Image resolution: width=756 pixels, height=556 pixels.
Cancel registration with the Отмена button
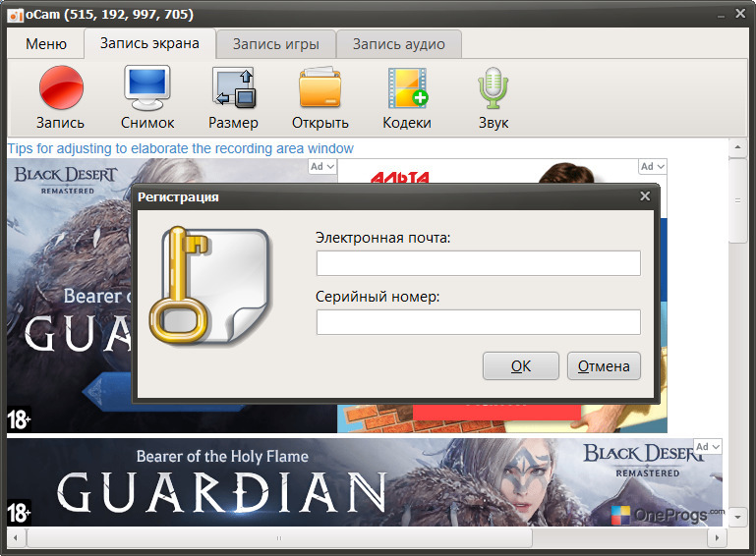604,366
